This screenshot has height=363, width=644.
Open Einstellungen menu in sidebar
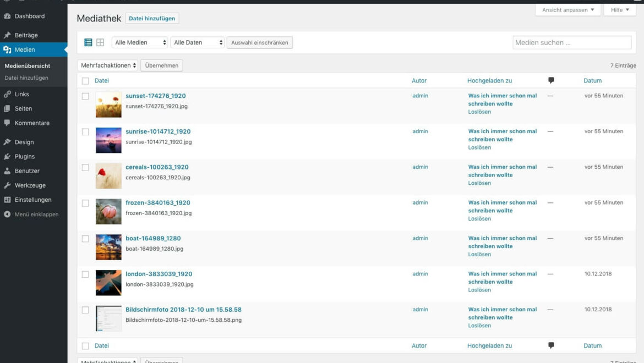[34, 200]
